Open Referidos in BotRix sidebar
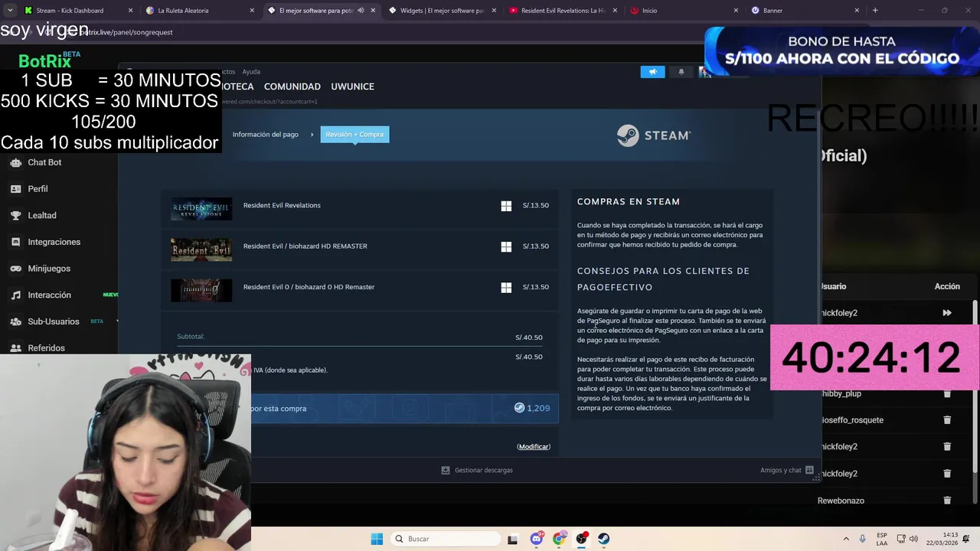This screenshot has width=980, height=551. pos(46,348)
